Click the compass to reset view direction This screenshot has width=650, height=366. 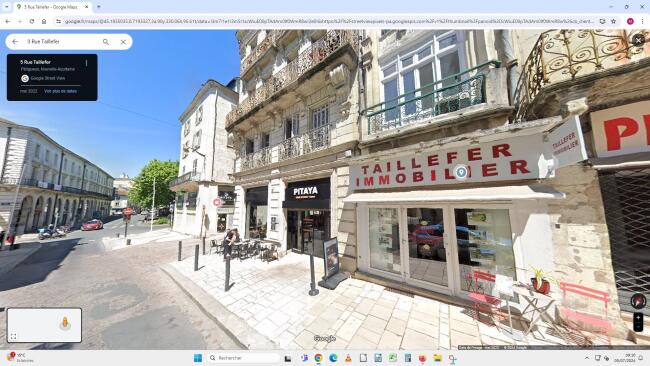[638, 301]
